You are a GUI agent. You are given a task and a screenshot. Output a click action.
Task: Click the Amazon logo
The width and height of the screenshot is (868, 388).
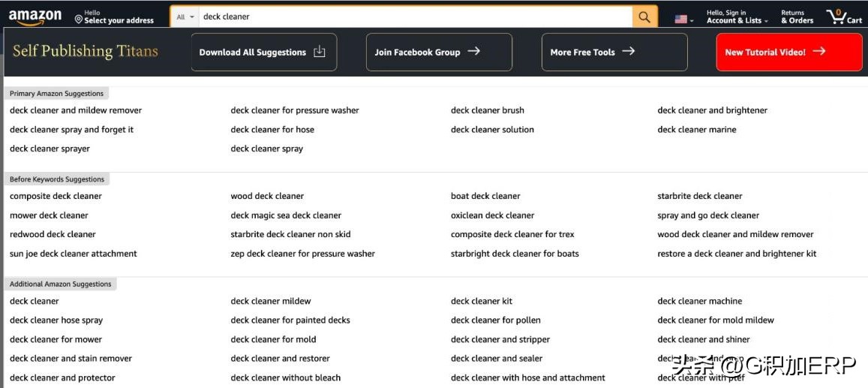(35, 17)
